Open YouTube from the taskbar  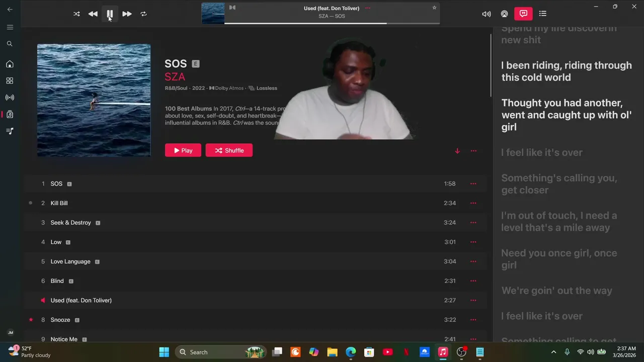click(x=387, y=352)
